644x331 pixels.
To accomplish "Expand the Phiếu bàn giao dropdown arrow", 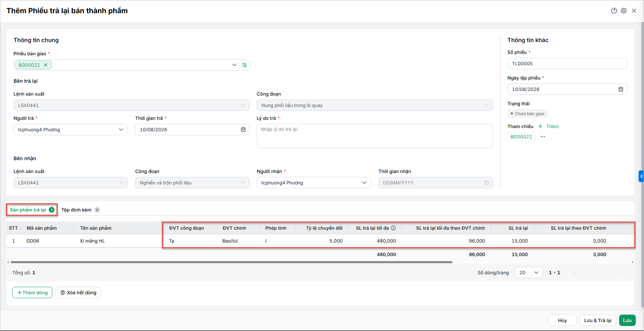I will point(234,65).
